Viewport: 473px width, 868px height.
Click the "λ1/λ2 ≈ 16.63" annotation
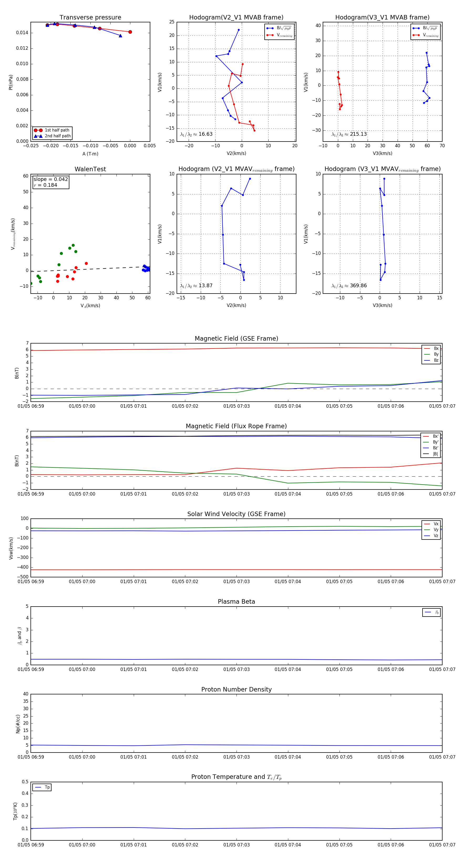tap(196, 134)
